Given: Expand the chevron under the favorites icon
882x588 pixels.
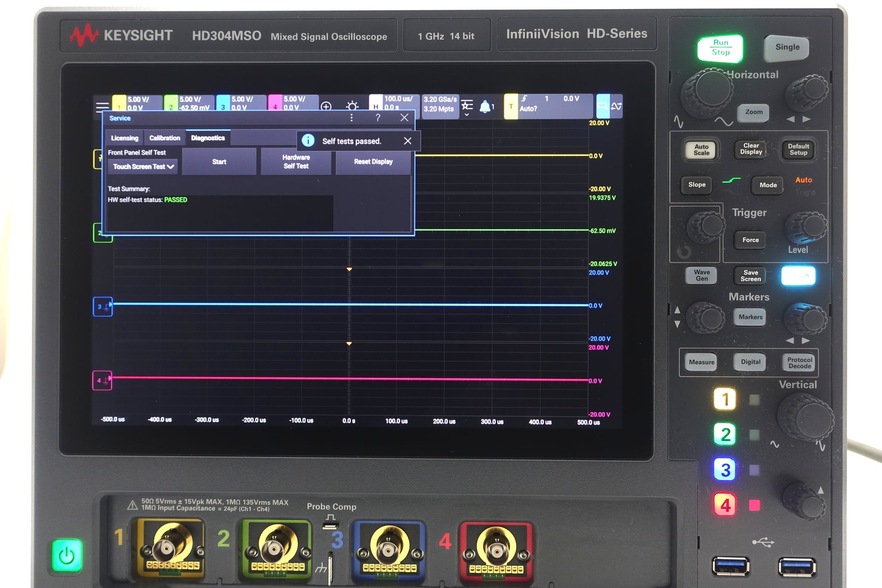Looking at the screenshot, I should coord(467,115).
